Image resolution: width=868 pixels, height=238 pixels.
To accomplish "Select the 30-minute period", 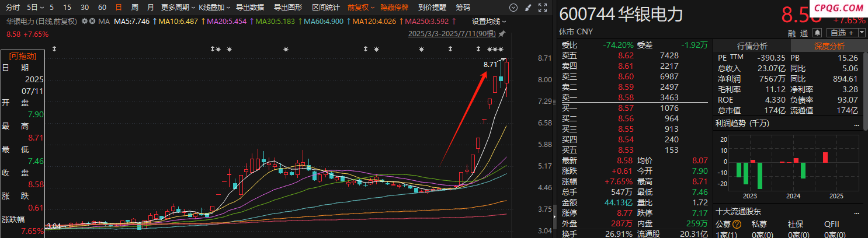I will click(85, 8).
